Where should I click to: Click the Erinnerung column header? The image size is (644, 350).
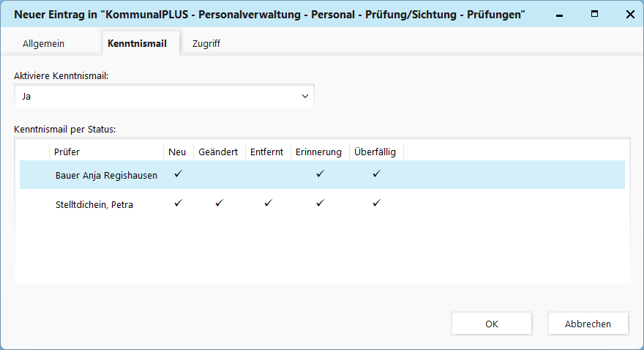coord(318,152)
